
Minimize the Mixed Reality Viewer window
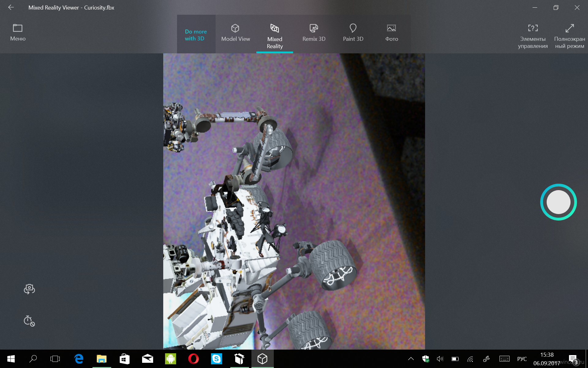[x=535, y=7]
